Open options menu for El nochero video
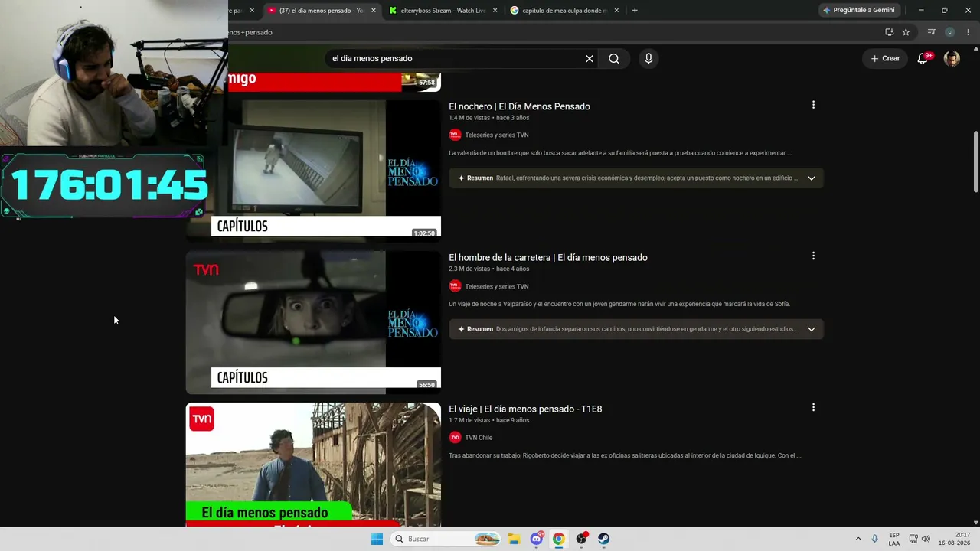Viewport: 980px width, 551px height. click(x=813, y=105)
